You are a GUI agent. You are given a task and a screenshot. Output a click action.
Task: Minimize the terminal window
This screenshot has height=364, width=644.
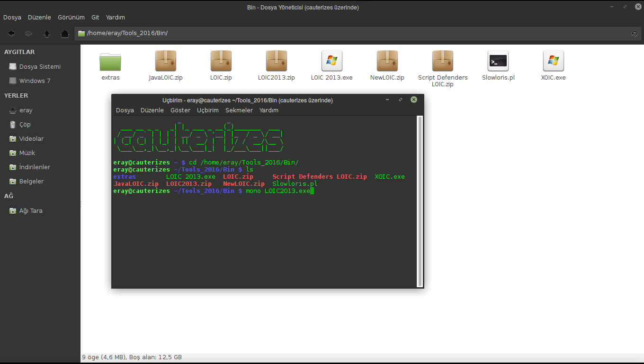[387, 100]
